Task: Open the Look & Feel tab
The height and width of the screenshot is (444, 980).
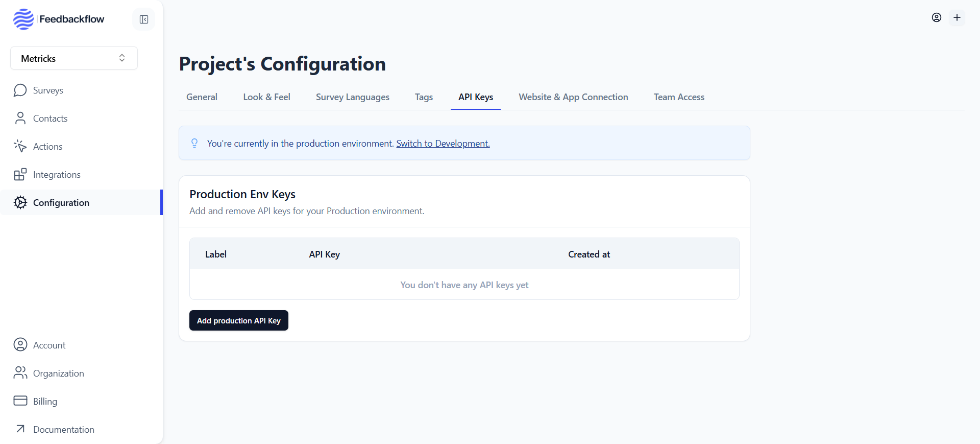Action: pyautogui.click(x=266, y=97)
